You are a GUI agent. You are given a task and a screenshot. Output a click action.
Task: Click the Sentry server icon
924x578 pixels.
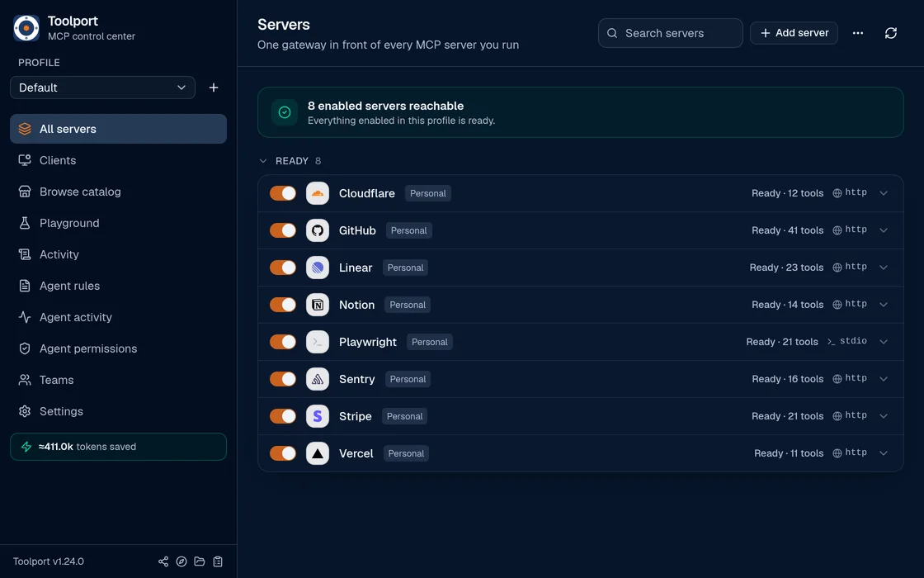coord(318,379)
